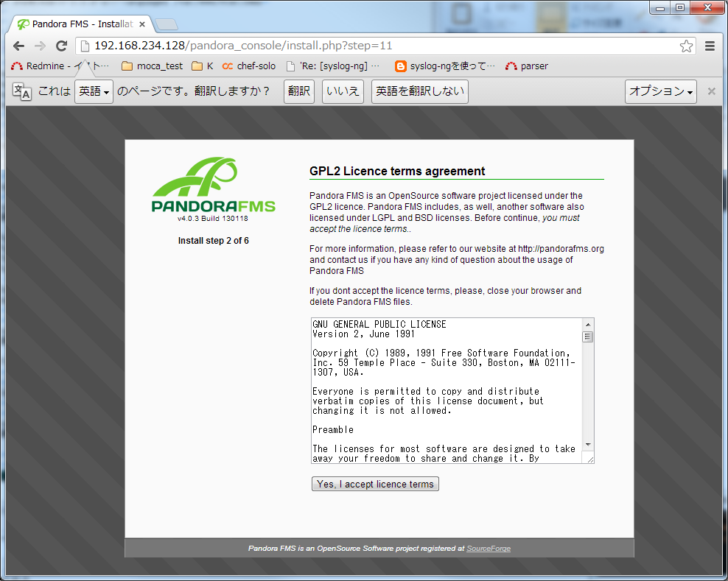This screenshot has height=581, width=728.
Task: Click the licence text scrollbar down arrow
Action: tap(588, 445)
